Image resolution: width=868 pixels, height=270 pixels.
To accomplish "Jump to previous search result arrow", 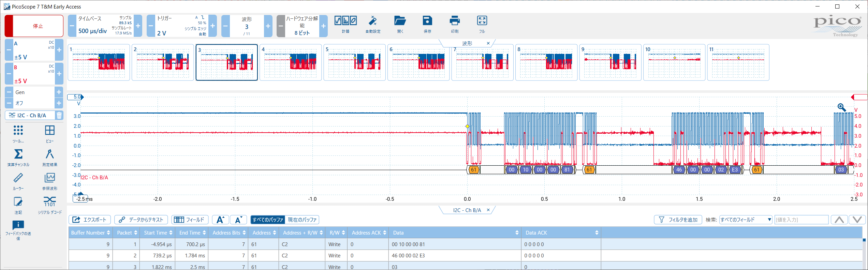I will 839,220.
